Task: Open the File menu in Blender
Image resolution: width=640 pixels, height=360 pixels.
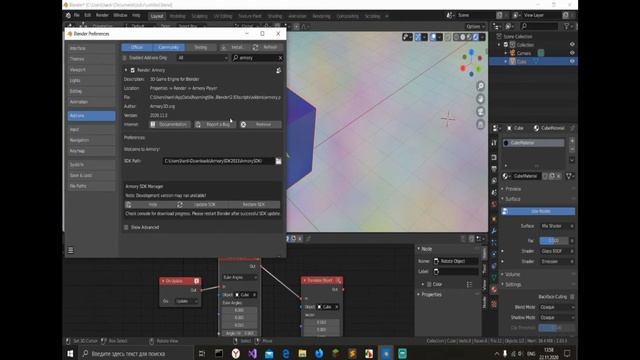Action: pos(76,16)
